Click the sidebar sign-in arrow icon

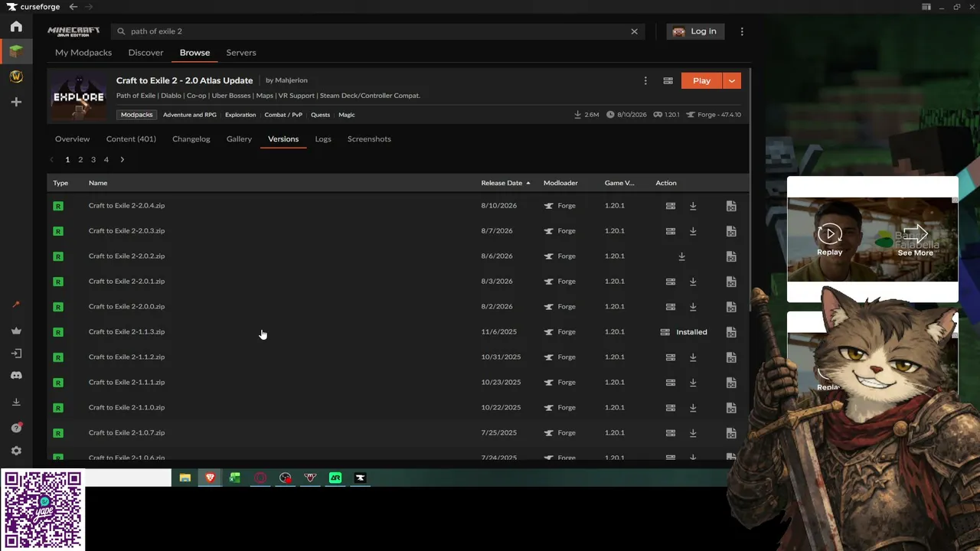[x=16, y=354]
